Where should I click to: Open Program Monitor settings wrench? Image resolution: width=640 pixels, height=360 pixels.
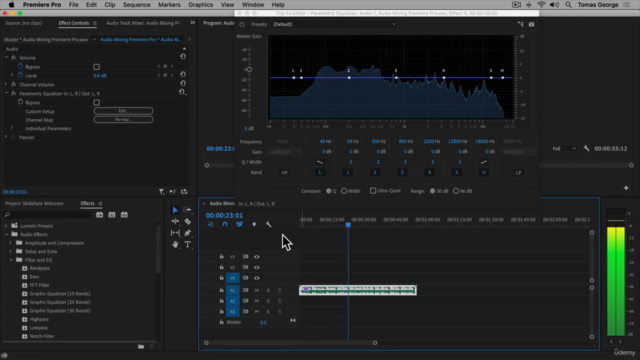pyautogui.click(x=586, y=149)
